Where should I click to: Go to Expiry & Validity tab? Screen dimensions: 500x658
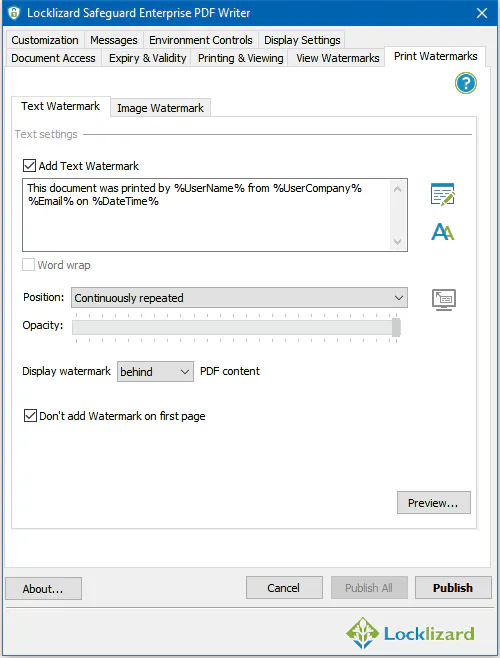(147, 58)
